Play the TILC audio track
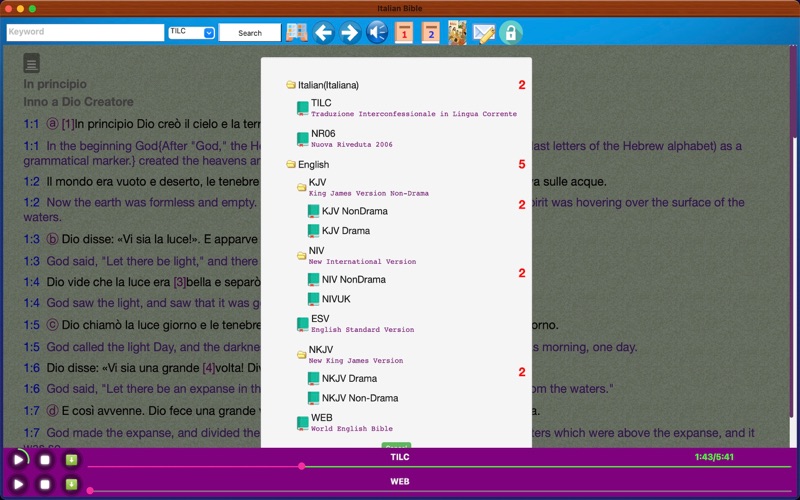The image size is (800, 500). coord(18,460)
